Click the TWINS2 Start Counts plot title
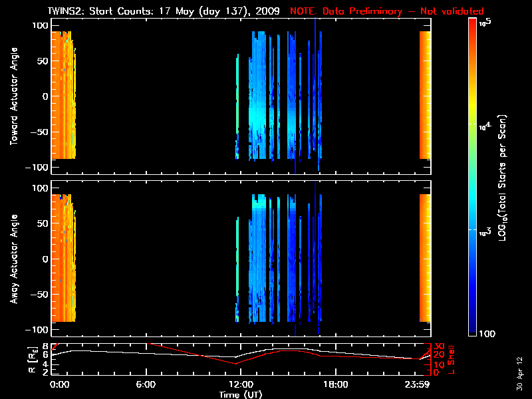Screen dimensions: 532x399 pos(164,11)
